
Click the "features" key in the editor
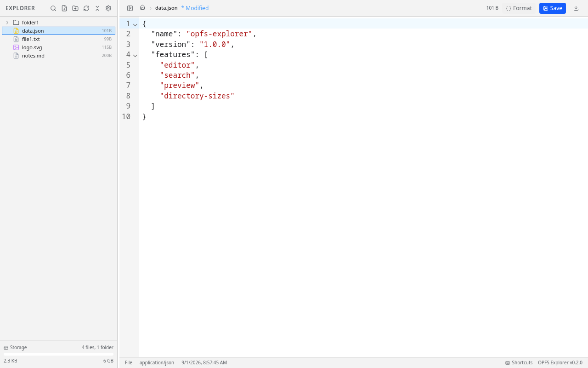tap(173, 55)
